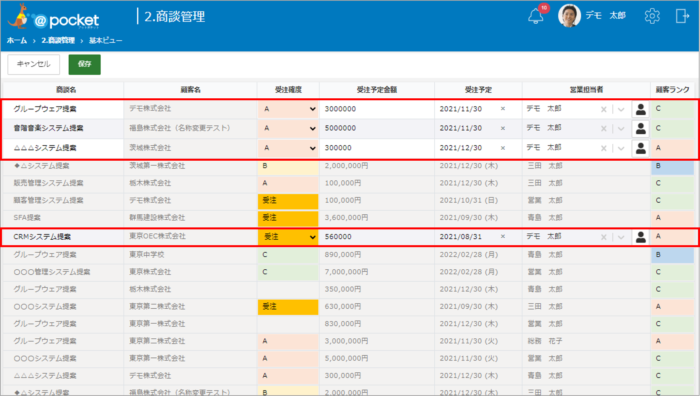The height and width of the screenshot is (396, 700).
Task: Clear date 2021/08/31 in CRMシステム提案 row
Action: 503,237
